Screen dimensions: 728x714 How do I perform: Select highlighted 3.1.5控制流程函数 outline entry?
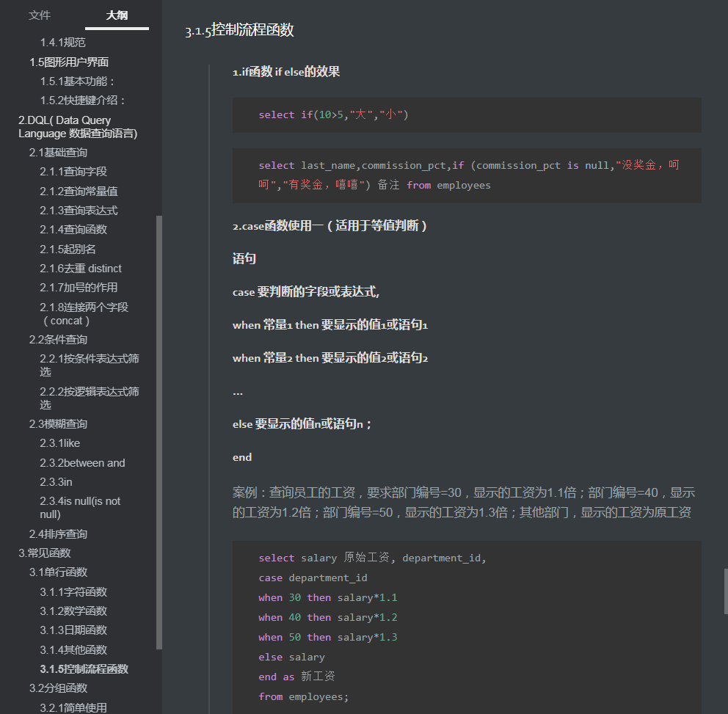coord(84,669)
